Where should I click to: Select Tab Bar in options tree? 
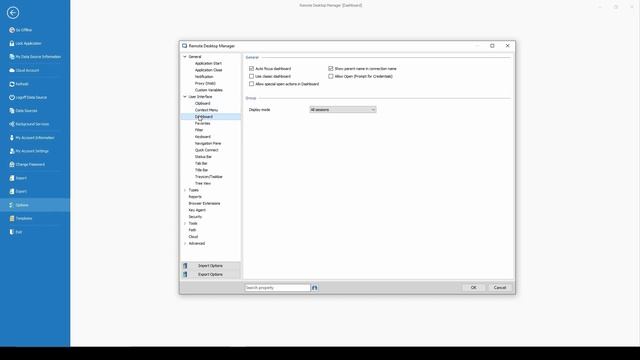201,163
